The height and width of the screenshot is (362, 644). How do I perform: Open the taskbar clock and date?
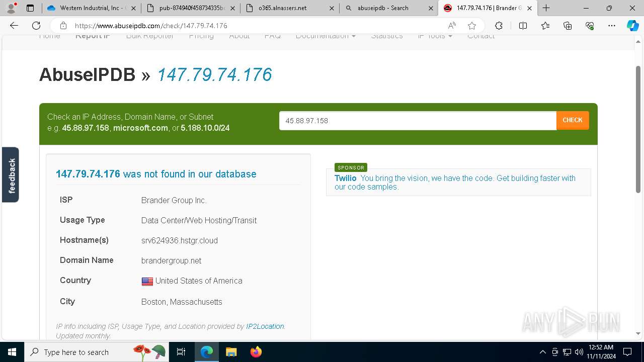coord(601,352)
